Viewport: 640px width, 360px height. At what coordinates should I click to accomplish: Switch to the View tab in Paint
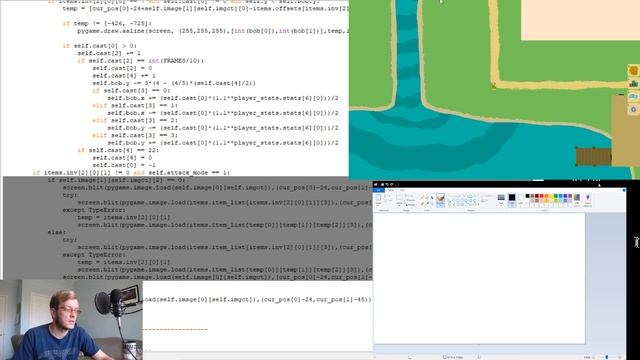tap(402, 190)
